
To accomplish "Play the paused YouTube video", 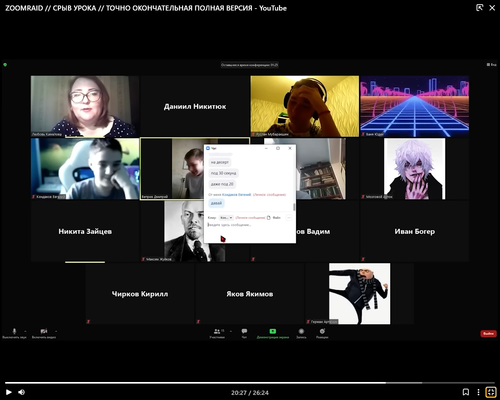I will coord(9,392).
